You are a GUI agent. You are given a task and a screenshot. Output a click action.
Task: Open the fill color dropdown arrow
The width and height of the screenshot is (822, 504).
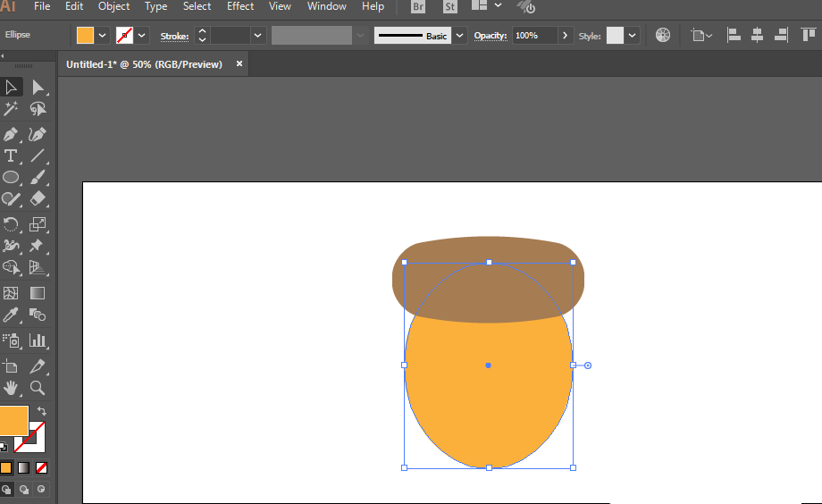(102, 36)
